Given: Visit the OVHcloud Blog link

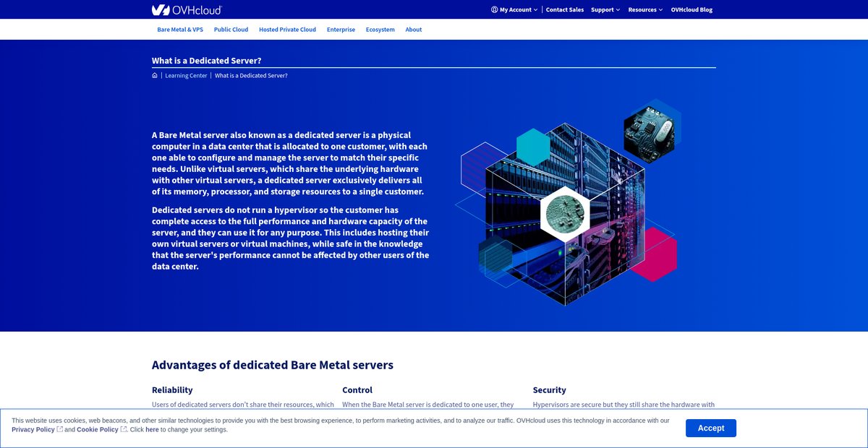Looking at the screenshot, I should pos(692,10).
